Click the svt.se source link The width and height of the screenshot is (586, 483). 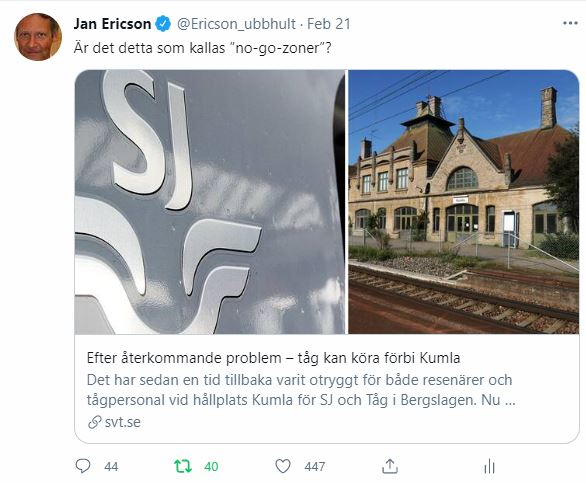point(123,422)
